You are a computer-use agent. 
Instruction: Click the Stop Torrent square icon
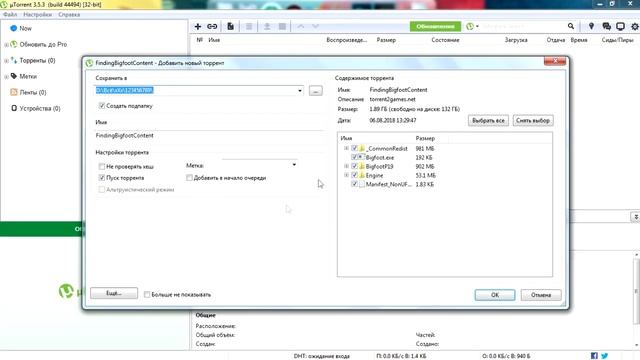(x=282, y=27)
